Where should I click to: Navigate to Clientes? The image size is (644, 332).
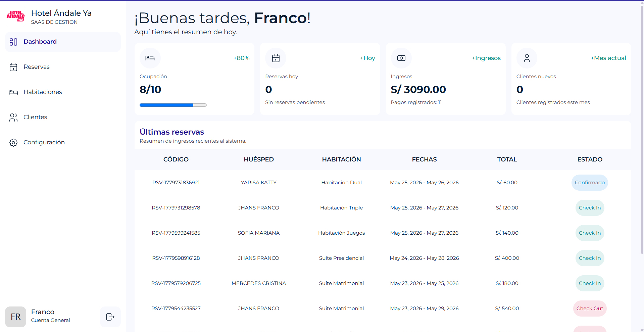63,117
